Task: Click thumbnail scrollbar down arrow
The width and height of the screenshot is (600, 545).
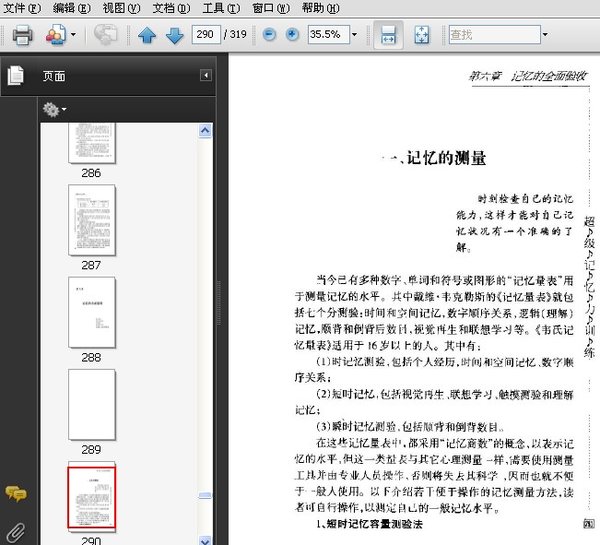Action: (x=205, y=540)
